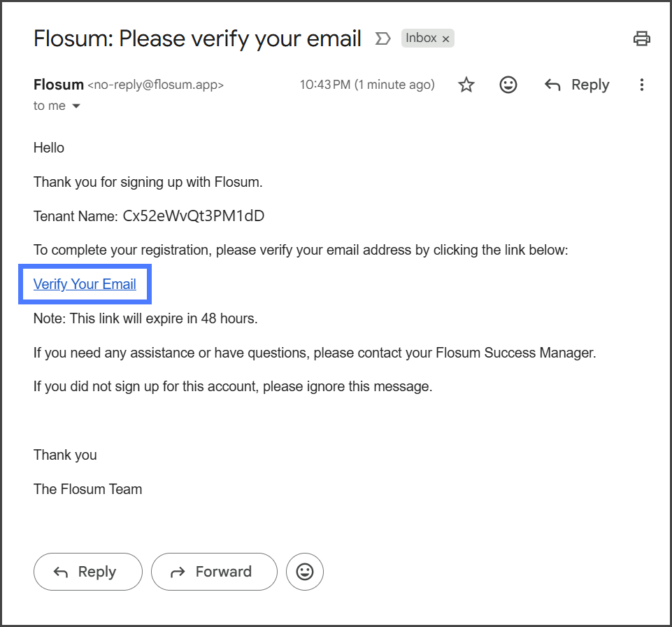Click the sender name Flosum

click(59, 85)
